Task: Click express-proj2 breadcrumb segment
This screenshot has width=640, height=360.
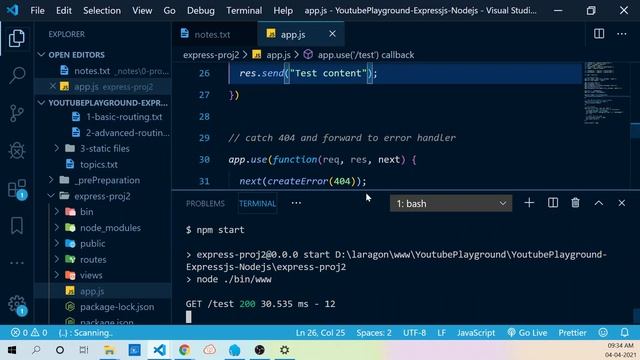Action: (211, 55)
